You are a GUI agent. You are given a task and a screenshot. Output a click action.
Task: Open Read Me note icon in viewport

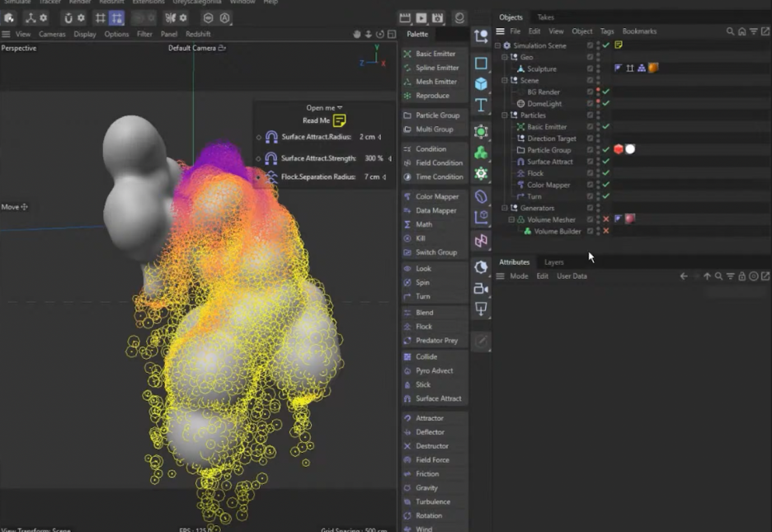(x=339, y=120)
